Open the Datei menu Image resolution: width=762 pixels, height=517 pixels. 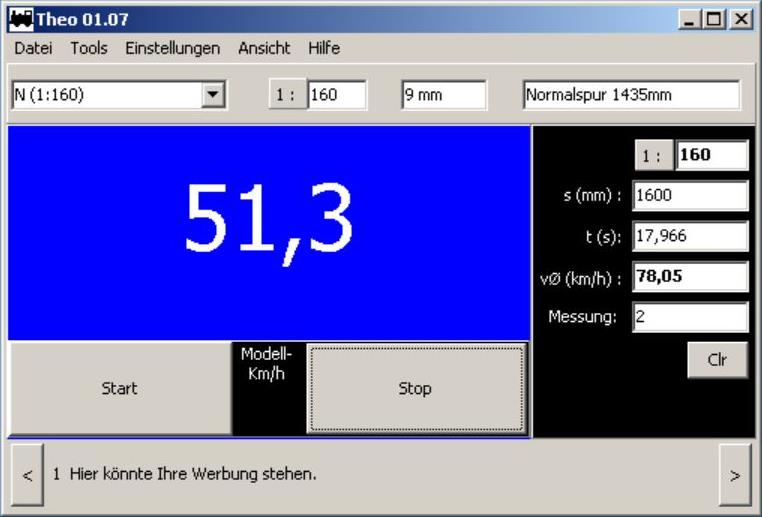click(x=33, y=48)
